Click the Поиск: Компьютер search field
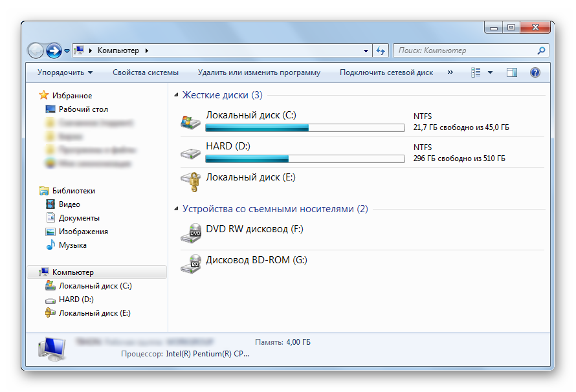576x392 pixels. 471,50
